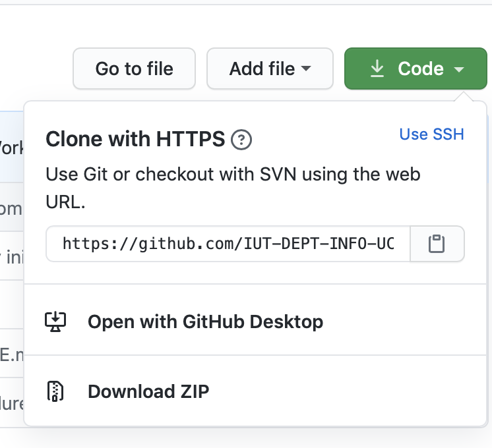The image size is (492, 448).
Task: Open the partially hidden file ending in E.m
Action: tap(11, 356)
